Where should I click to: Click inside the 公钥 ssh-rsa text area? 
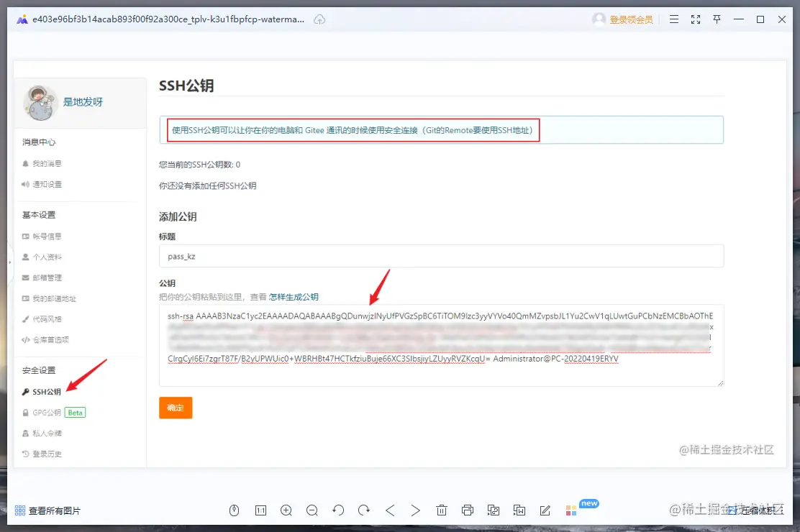(441, 345)
